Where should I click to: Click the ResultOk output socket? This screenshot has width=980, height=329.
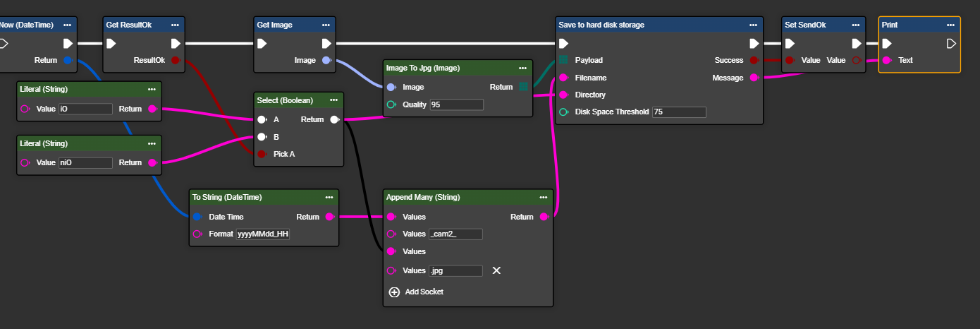pyautogui.click(x=175, y=60)
